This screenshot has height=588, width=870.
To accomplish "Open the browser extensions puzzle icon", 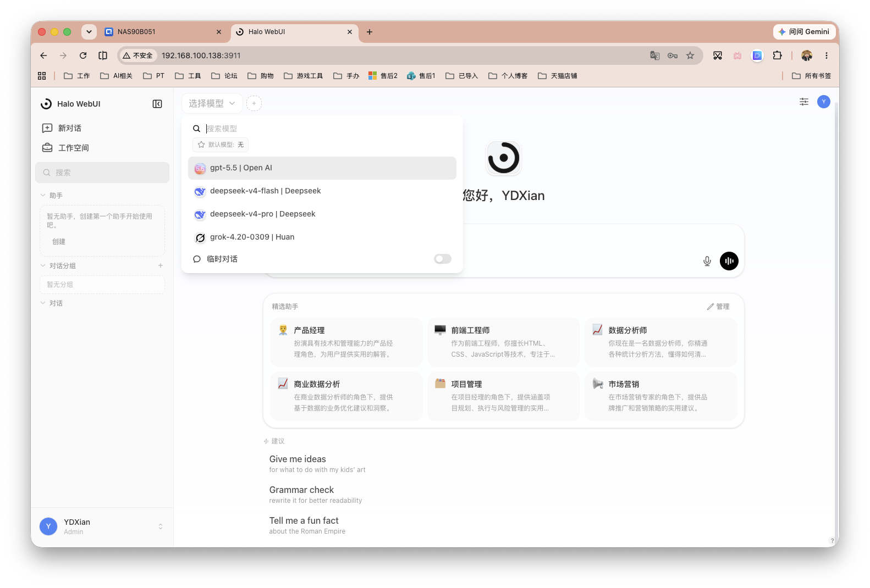I will click(777, 56).
